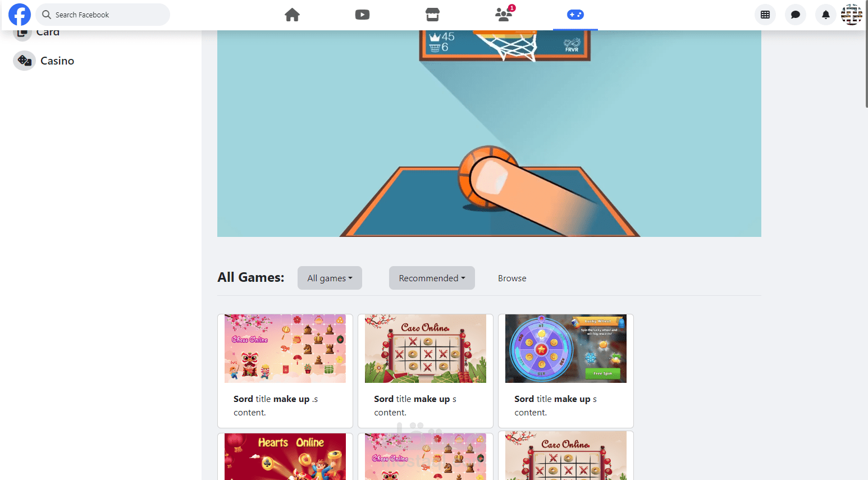Image resolution: width=868 pixels, height=480 pixels.
Task: Click the Casino dice icon in sidebar
Action: (24, 60)
